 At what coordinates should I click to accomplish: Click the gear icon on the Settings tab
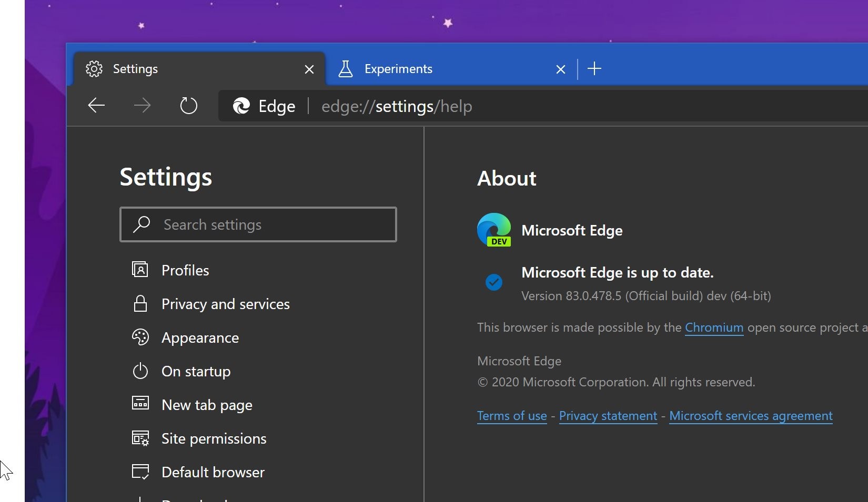click(x=94, y=69)
